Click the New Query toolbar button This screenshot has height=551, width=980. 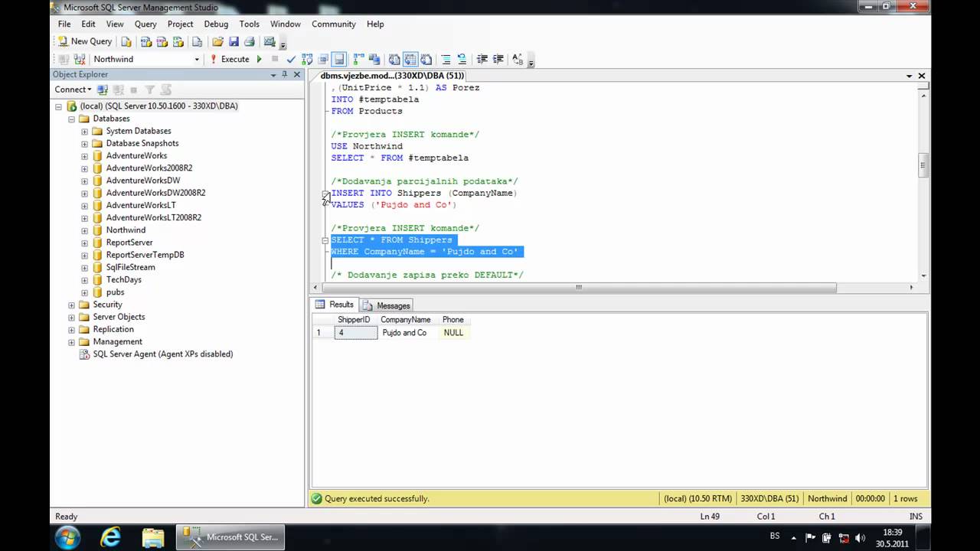83,41
